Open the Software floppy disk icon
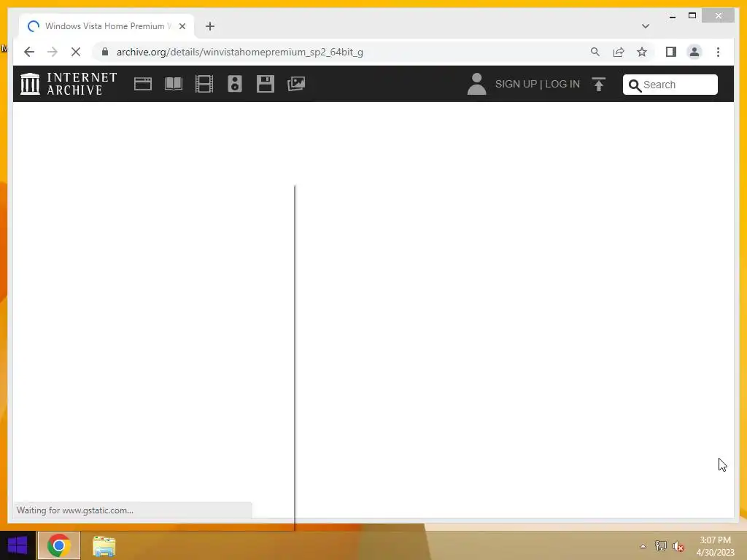 (266, 84)
